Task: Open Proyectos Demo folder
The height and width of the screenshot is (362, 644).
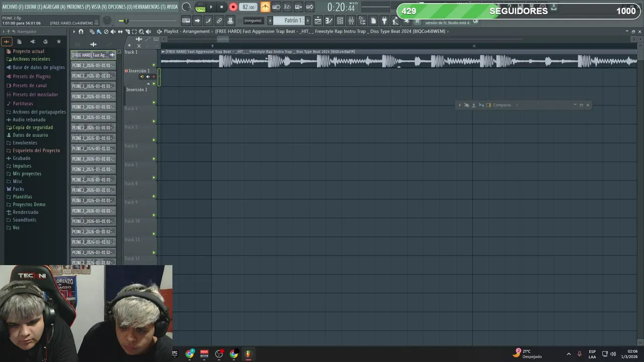Action: 29,205
